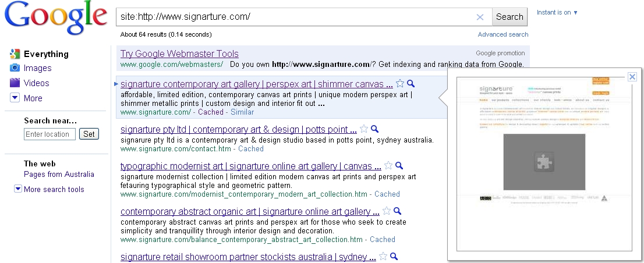This screenshot has height=263, width=644.
Task: Click the Videos film icon
Action: (x=15, y=83)
